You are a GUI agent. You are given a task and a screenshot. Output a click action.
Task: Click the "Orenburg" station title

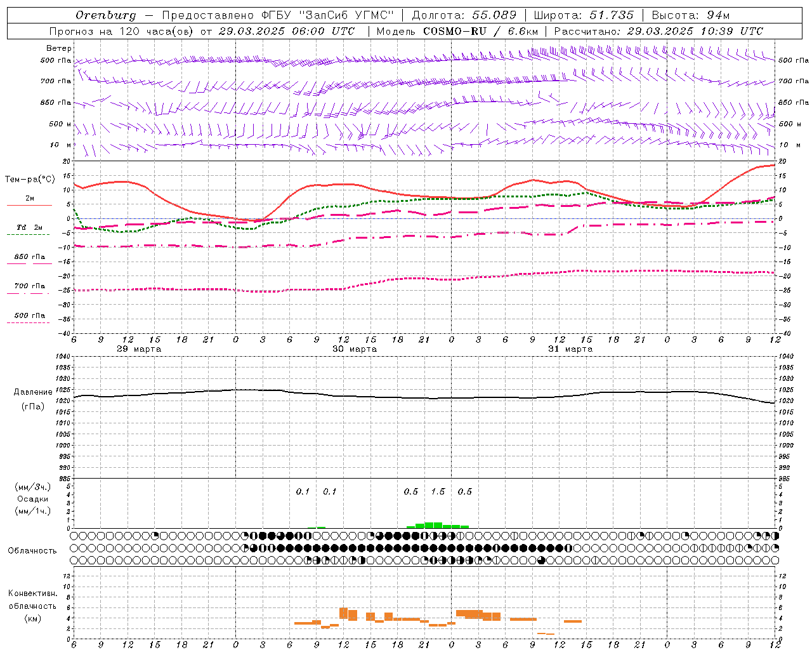[106, 15]
